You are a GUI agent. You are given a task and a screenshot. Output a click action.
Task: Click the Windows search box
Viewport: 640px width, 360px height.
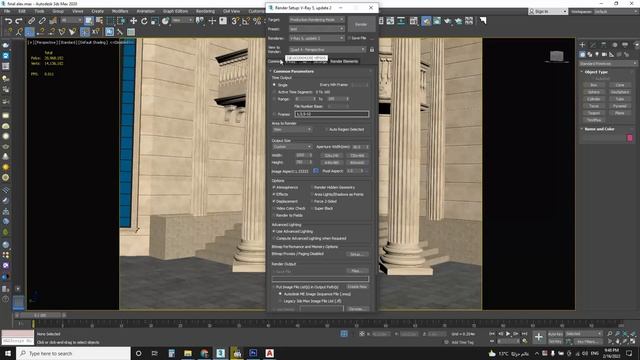(x=73, y=353)
